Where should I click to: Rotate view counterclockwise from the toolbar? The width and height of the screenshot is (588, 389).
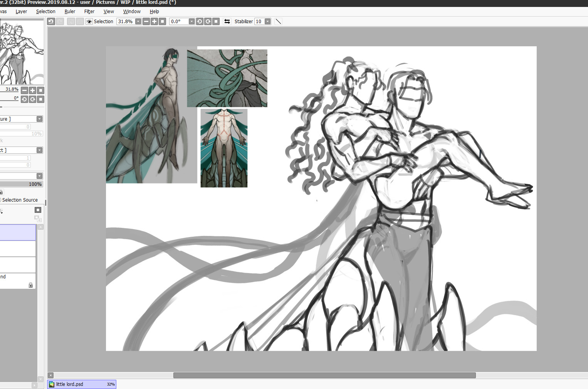[x=200, y=22]
